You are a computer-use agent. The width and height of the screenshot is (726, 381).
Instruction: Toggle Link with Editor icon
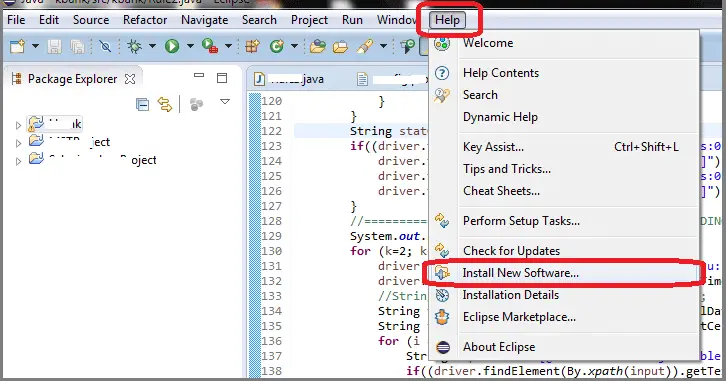(x=165, y=105)
